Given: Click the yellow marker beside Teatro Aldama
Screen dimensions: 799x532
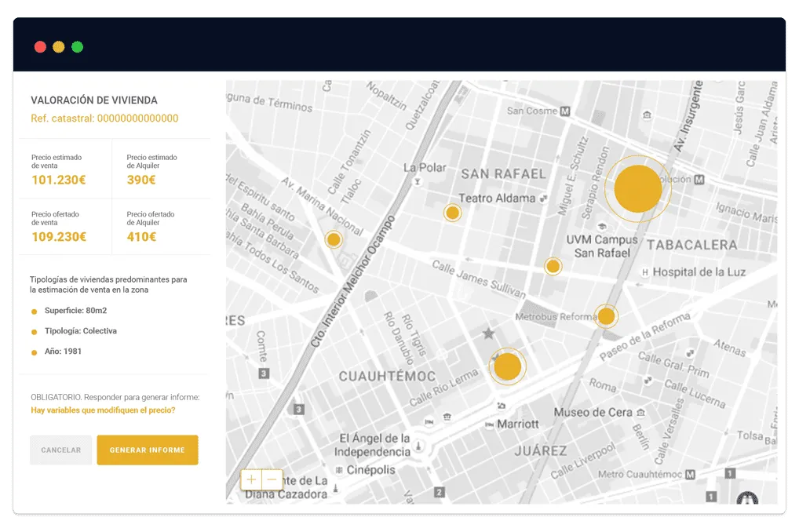Looking at the screenshot, I should point(452,213).
